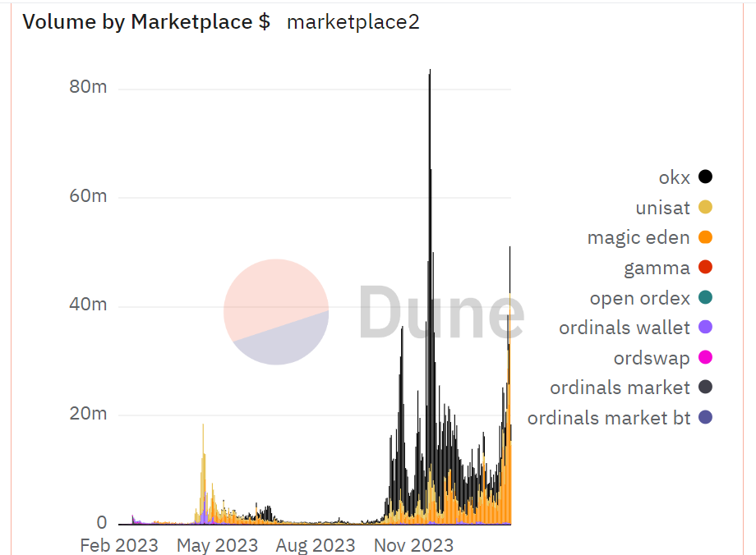Click the magenta ordswap color dot
The image size is (756, 555).
pos(705,357)
